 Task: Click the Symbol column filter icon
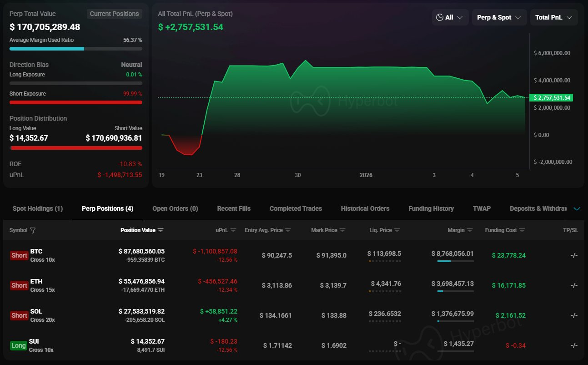(33, 230)
